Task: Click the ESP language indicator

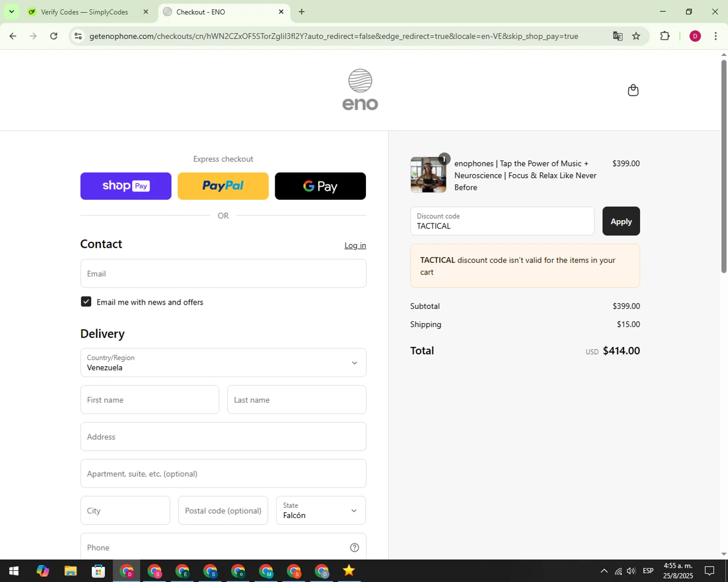Action: point(648,571)
